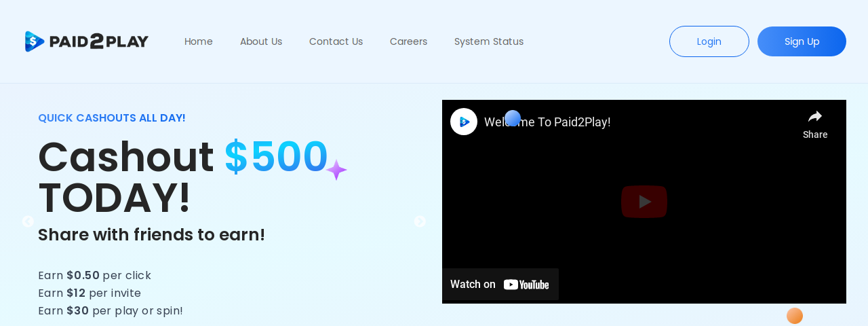This screenshot has height=326, width=868.
Task: Click the Paid2Play logo icon
Action: (35, 41)
